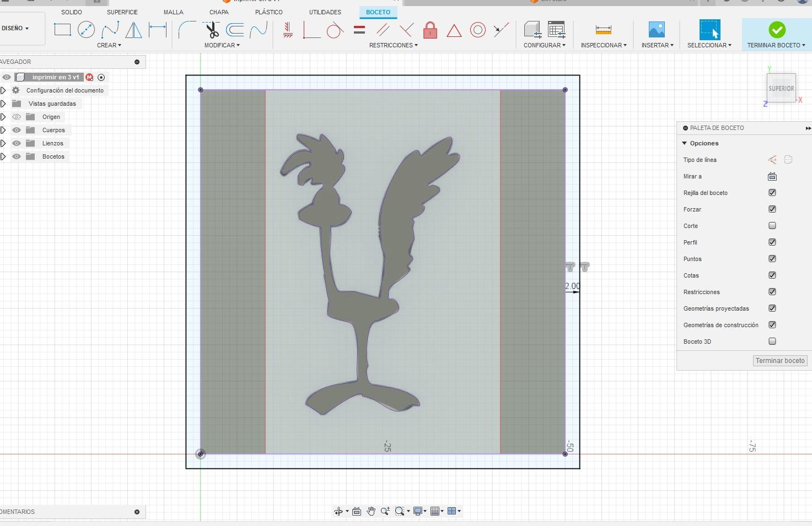This screenshot has height=526, width=812.
Task: Select the Rectangle sketch tool
Action: coord(62,30)
